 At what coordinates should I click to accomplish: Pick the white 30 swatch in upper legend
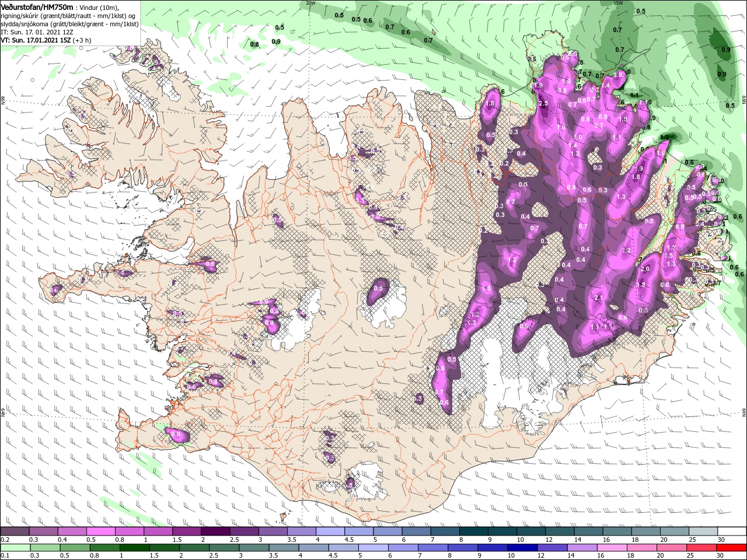[x=732, y=531]
